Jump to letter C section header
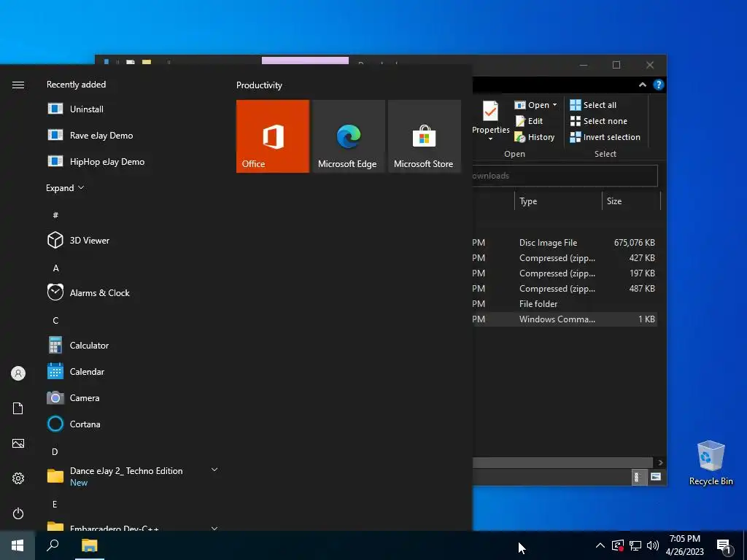This screenshot has width=747, height=560. (x=55, y=321)
